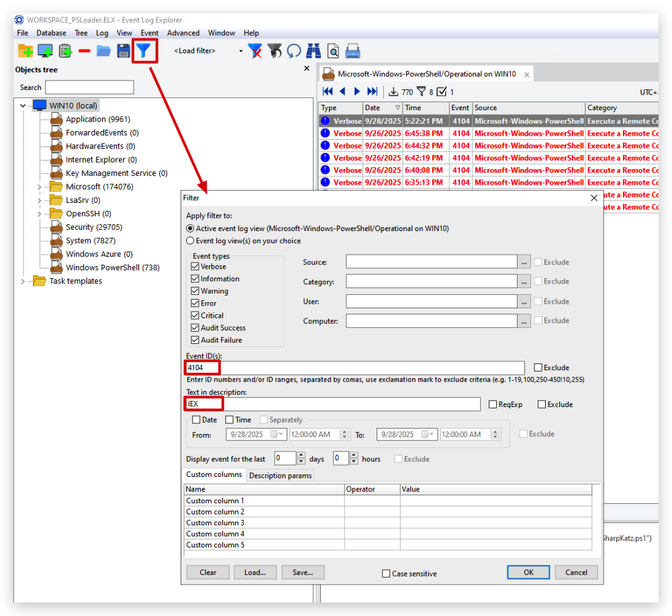Expand the LsaSrv (0) tree node
Screen dimensions: 672x616
pos(40,200)
